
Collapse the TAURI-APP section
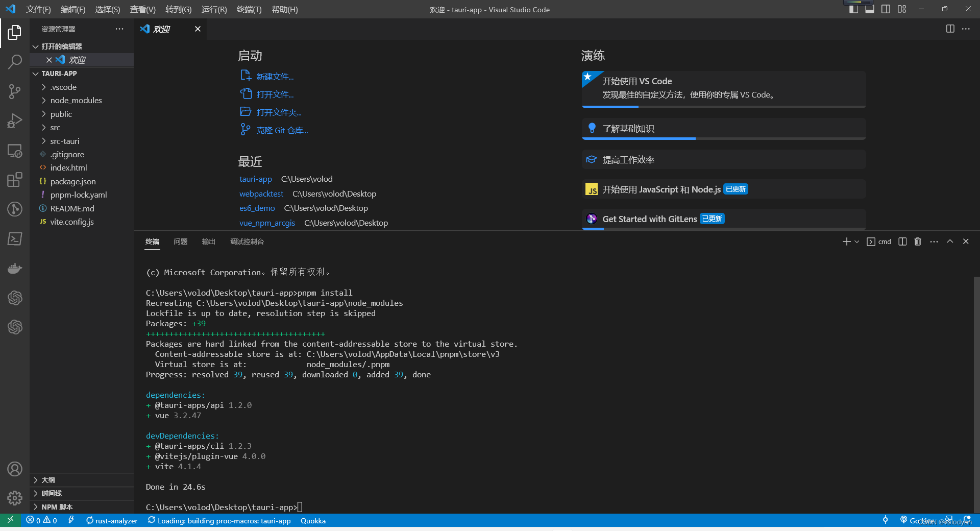click(x=82, y=74)
